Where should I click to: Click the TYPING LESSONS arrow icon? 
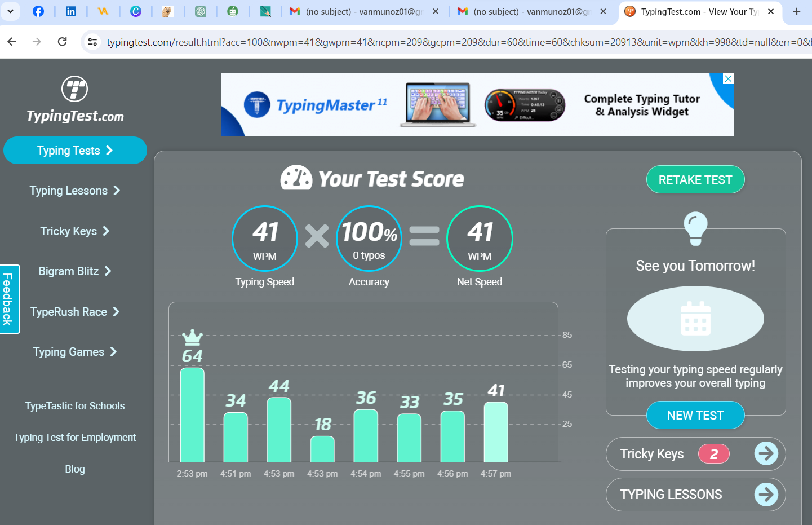point(766,495)
